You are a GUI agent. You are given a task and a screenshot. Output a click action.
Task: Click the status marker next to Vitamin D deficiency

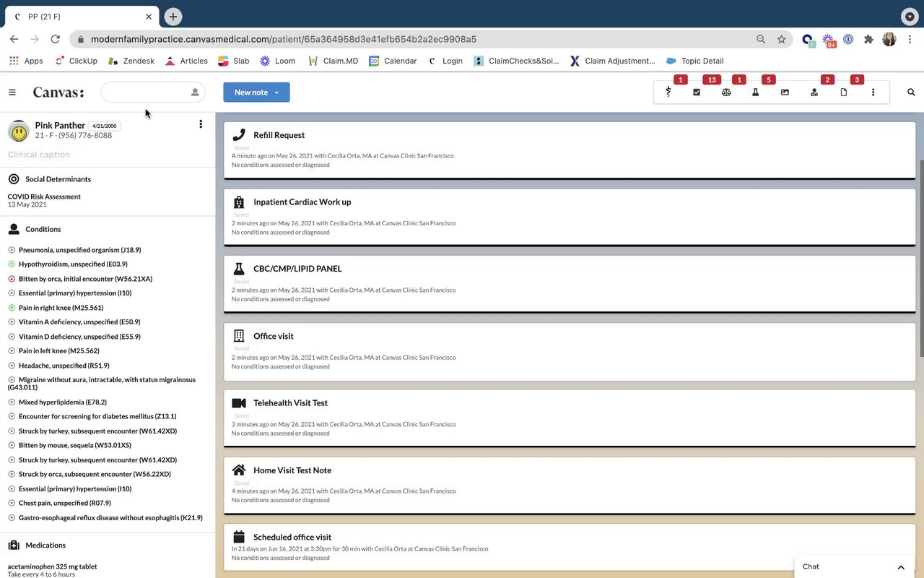(x=12, y=337)
